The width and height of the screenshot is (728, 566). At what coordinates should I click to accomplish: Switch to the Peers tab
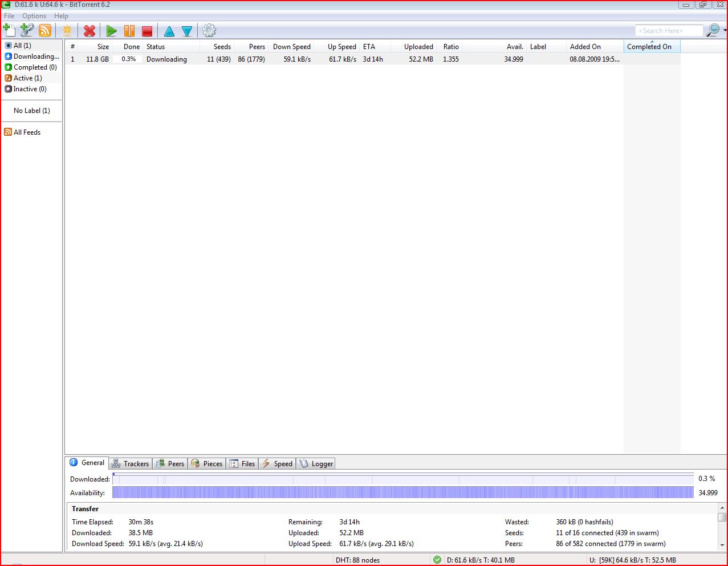(170, 464)
